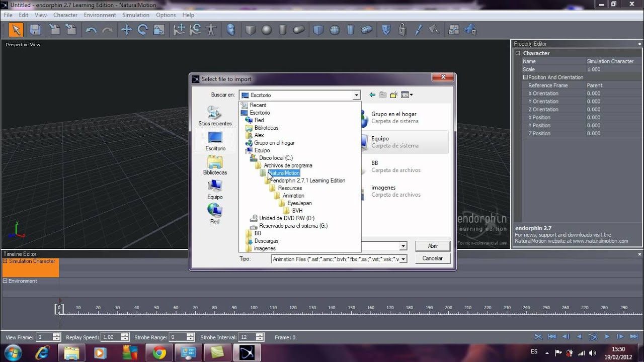Image resolution: width=644 pixels, height=362 pixels.
Task: Select the Move four-arrow tool
Action: [126, 30]
